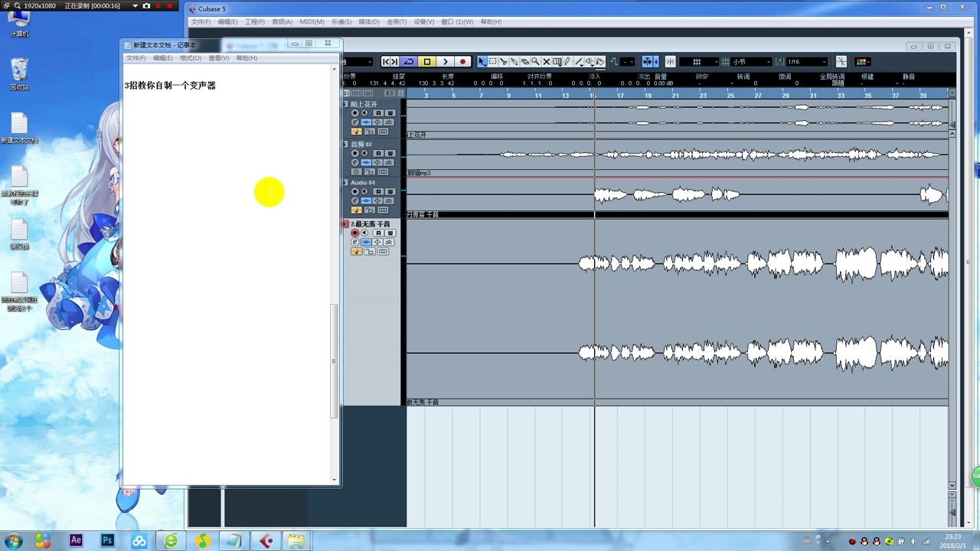
Task: Select the Glue tool
Action: (x=514, y=61)
